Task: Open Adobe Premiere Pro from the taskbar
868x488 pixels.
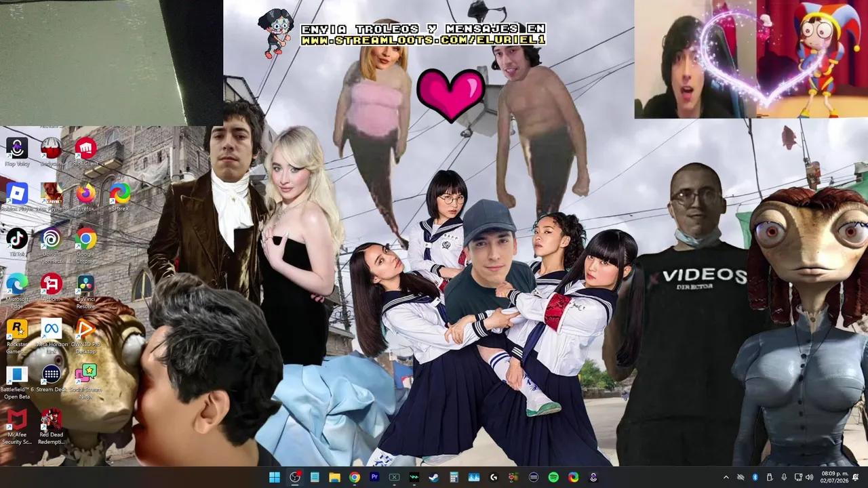Action: pyautogui.click(x=374, y=477)
